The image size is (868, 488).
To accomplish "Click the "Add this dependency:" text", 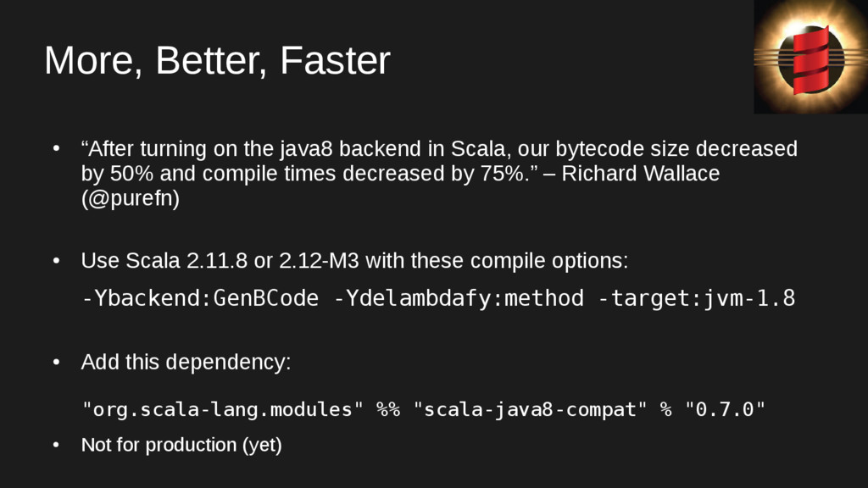I will click(186, 363).
